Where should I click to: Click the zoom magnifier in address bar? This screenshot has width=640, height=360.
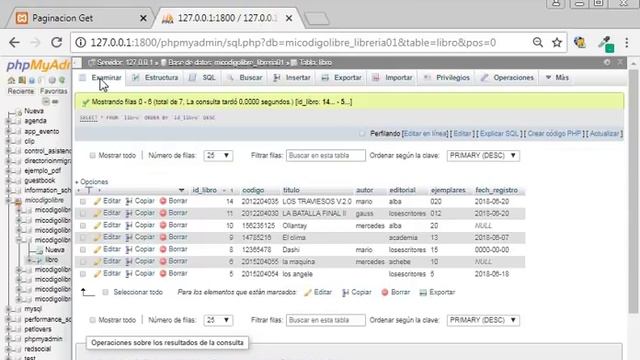[x=538, y=42]
